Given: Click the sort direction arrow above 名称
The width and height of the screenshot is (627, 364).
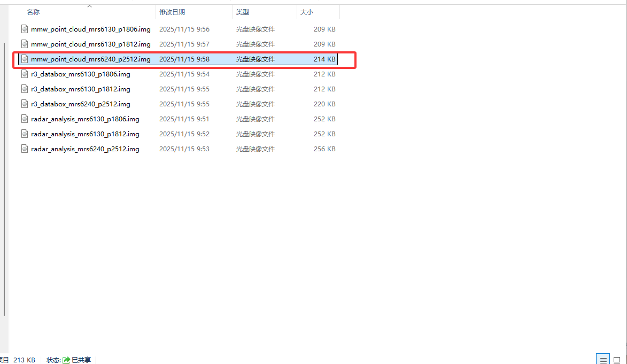Looking at the screenshot, I should [90, 5].
